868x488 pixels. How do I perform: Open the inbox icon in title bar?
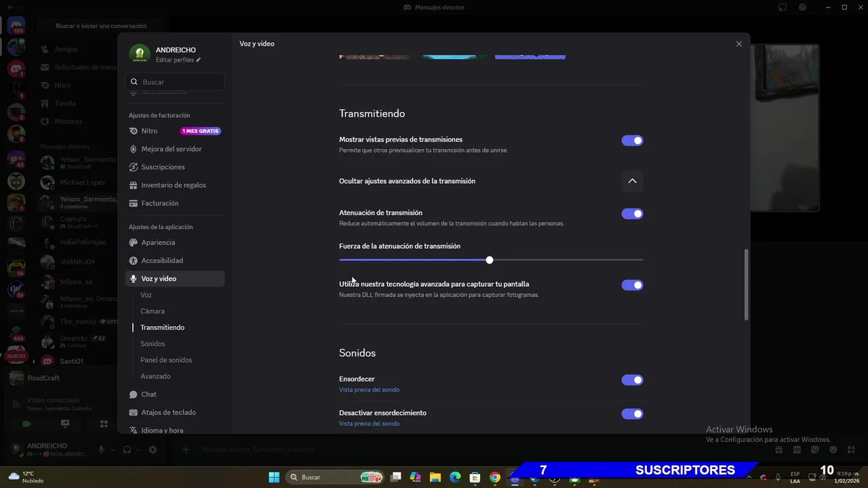[x=783, y=7]
